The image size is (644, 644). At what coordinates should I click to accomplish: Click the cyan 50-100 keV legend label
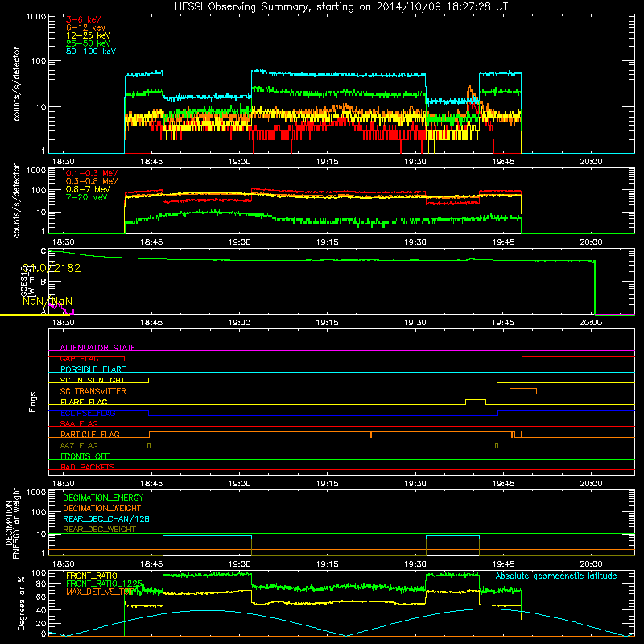(90, 52)
